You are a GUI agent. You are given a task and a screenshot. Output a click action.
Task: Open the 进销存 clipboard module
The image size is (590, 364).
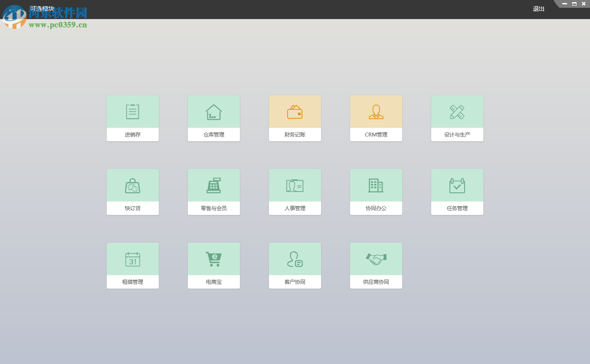(133, 118)
